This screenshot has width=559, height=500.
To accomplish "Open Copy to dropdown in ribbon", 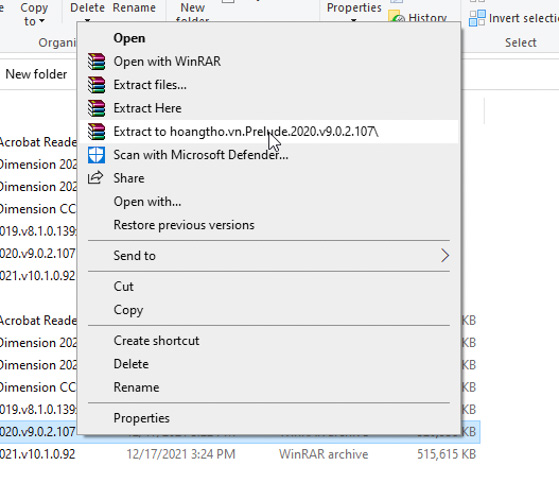I will [x=34, y=14].
